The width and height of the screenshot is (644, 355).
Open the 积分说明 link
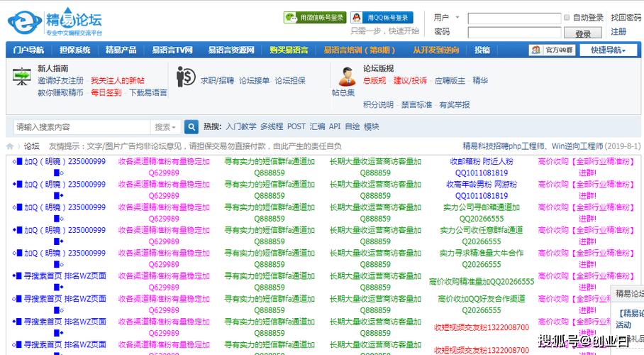coord(378,105)
